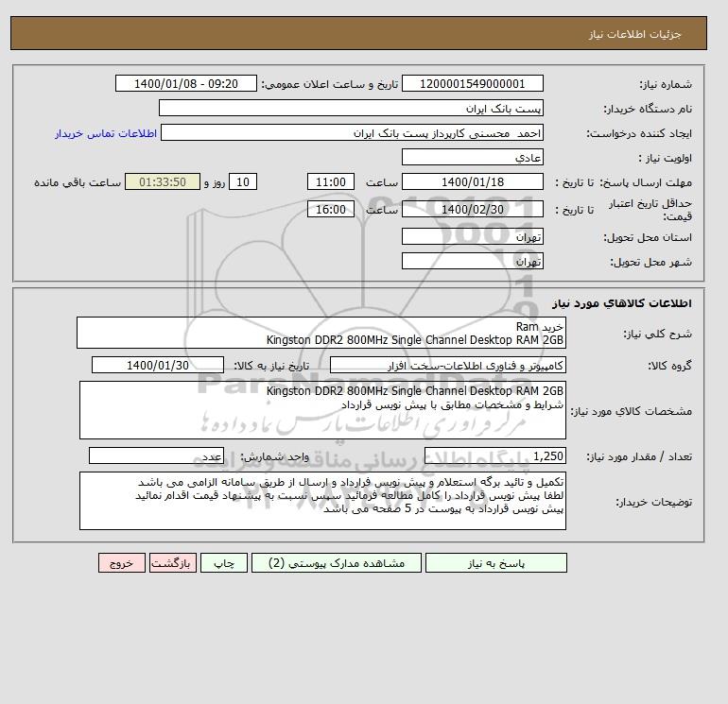Click the جزئیات اطلاعات نیاز header title
This screenshot has height=704, width=728.
[634, 34]
